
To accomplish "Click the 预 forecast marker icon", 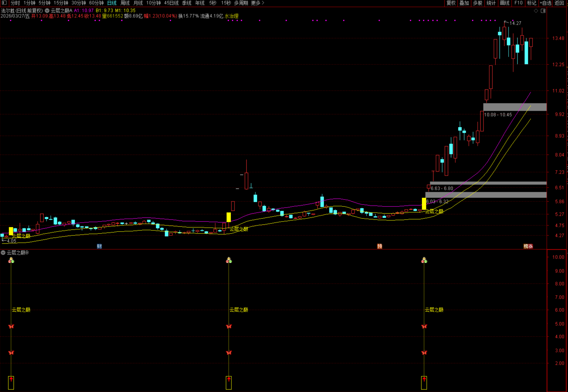I will [x=380, y=246].
